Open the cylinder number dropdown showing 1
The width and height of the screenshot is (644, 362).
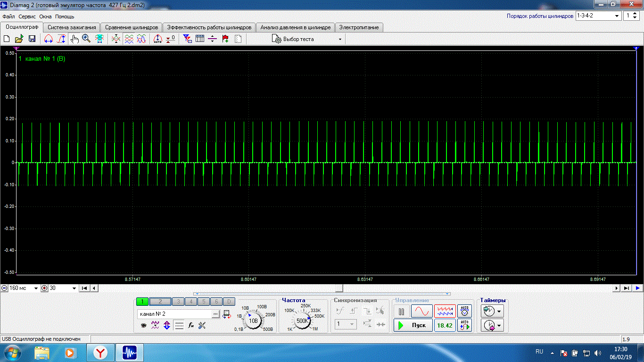[631, 16]
